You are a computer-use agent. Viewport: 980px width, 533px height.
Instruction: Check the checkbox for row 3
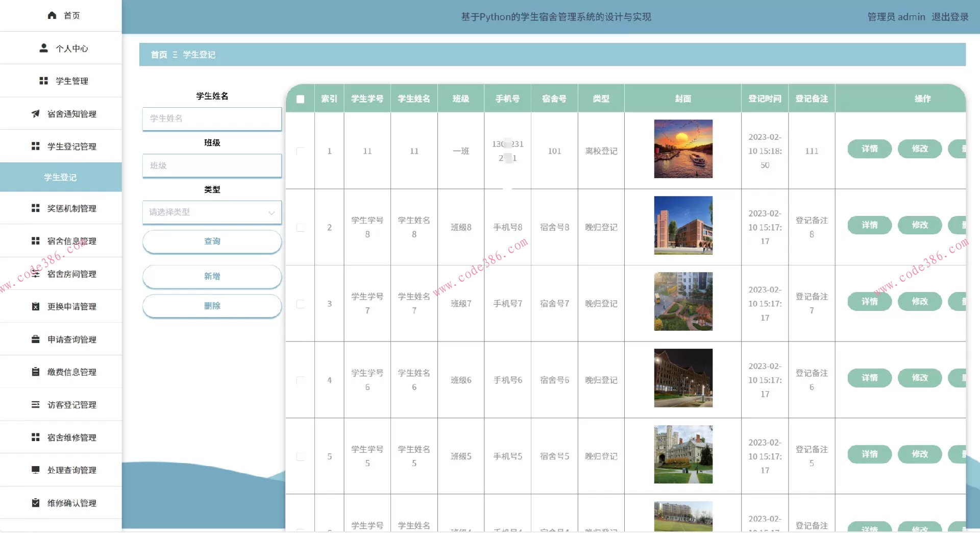point(300,304)
